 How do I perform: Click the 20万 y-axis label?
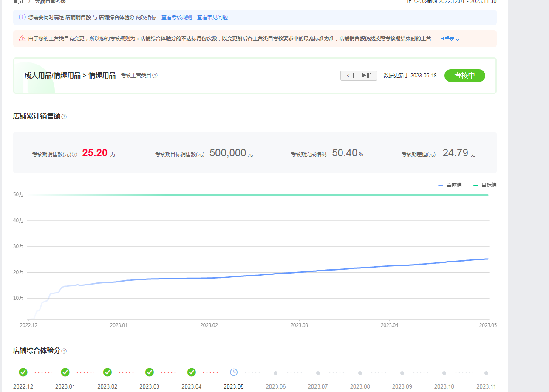(18, 272)
